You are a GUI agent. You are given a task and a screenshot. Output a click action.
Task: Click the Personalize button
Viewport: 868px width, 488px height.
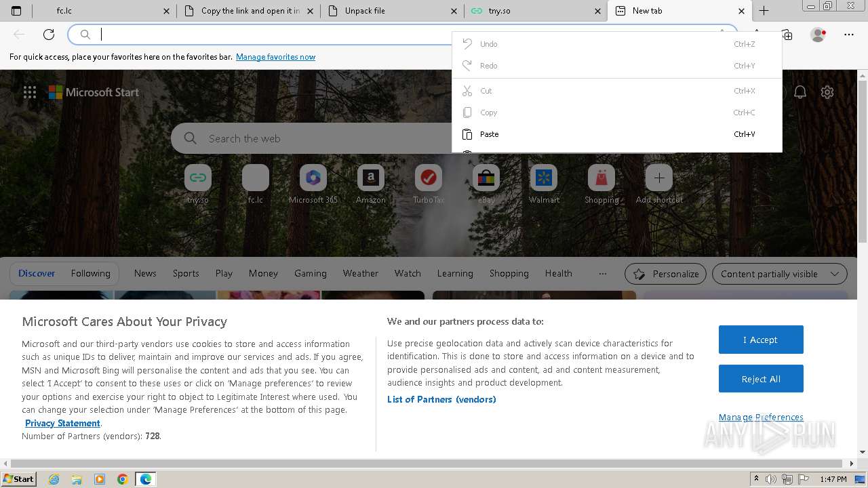click(665, 274)
